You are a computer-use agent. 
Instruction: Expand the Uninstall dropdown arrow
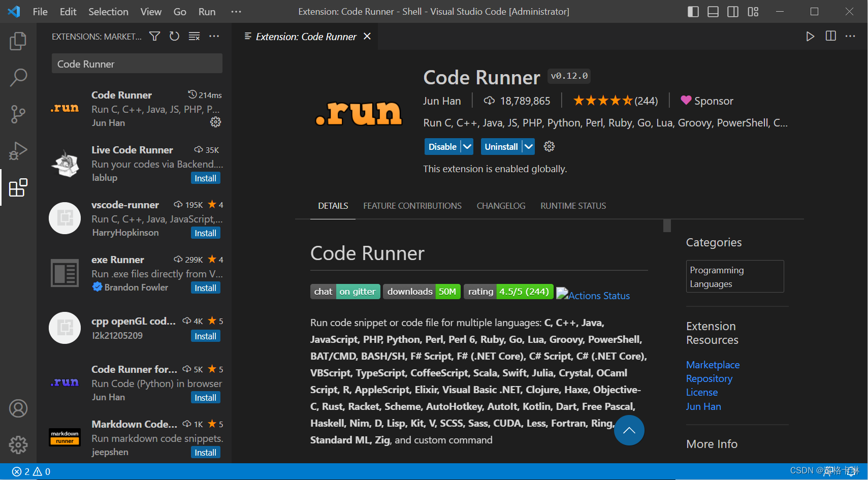coord(529,147)
